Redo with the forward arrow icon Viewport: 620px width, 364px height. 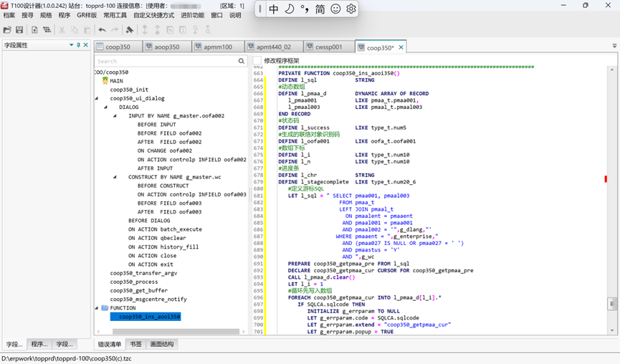coord(115,30)
